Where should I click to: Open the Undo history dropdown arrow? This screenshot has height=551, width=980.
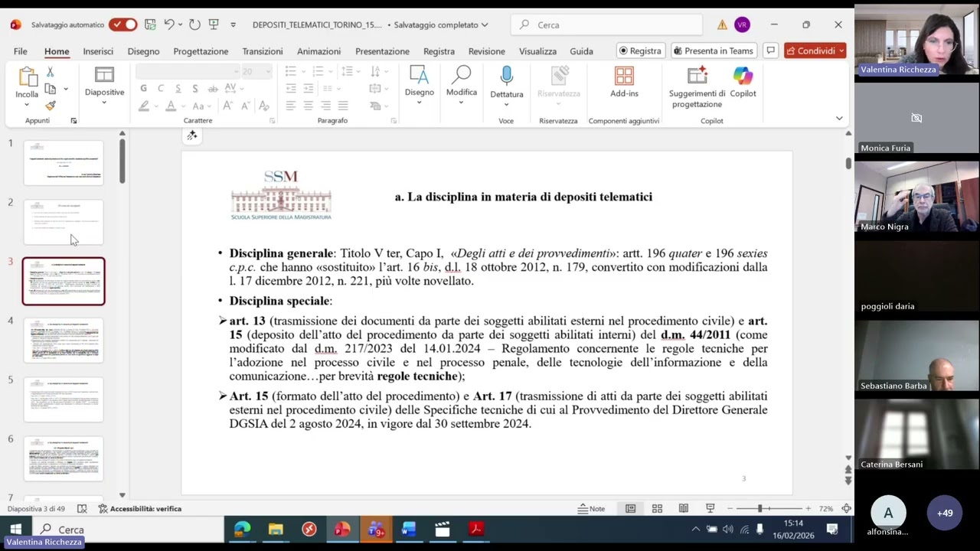181,25
